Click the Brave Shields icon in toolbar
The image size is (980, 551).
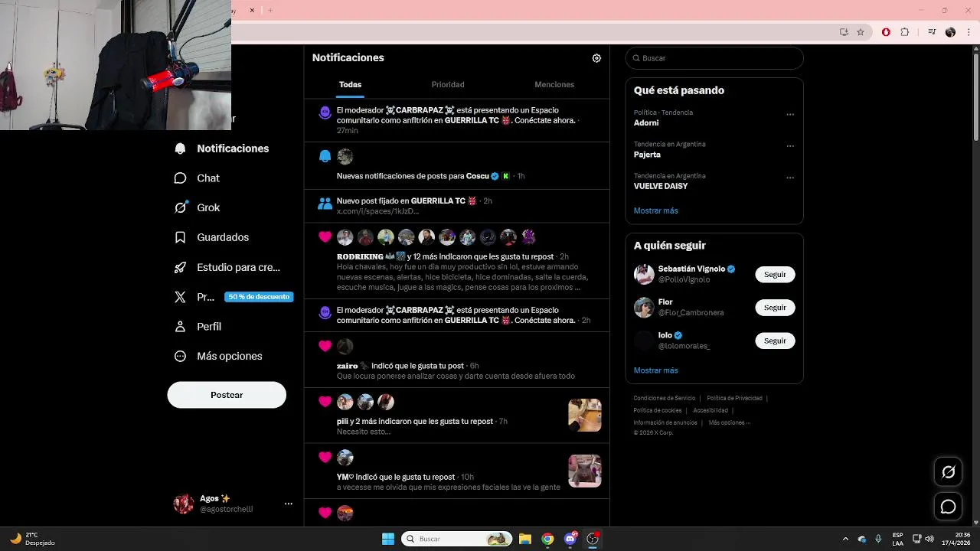(886, 32)
